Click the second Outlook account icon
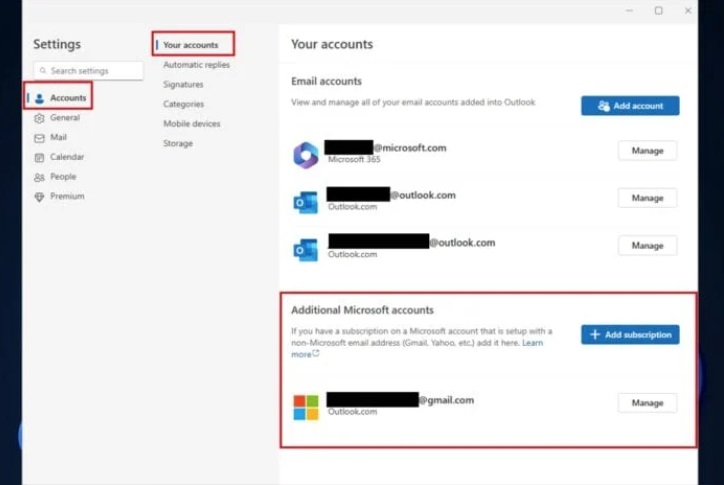 point(306,250)
